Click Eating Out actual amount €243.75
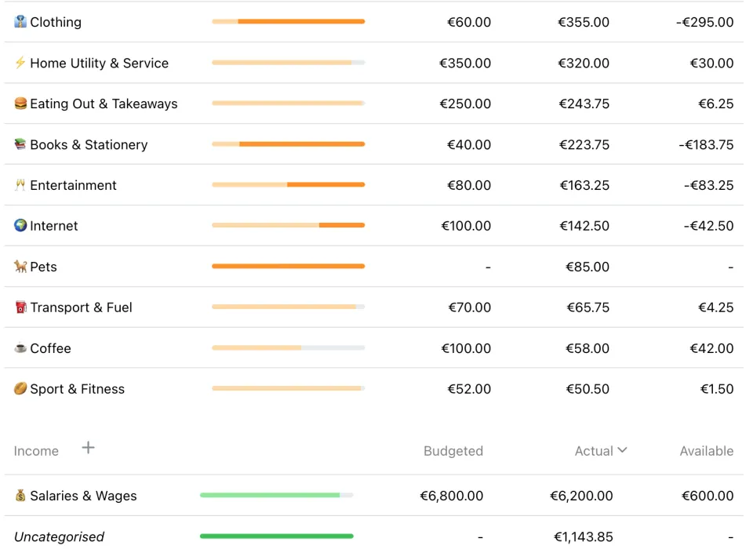753x560 pixels. click(x=584, y=104)
